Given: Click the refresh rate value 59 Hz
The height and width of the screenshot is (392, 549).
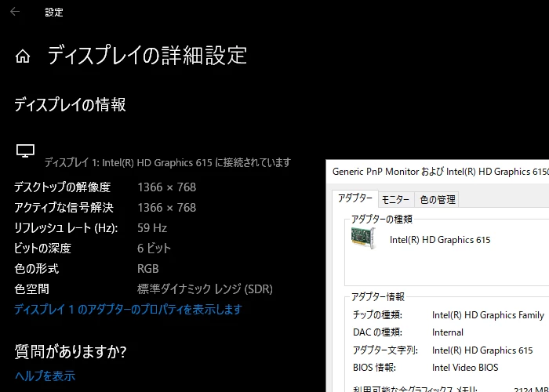Looking at the screenshot, I should [x=152, y=228].
